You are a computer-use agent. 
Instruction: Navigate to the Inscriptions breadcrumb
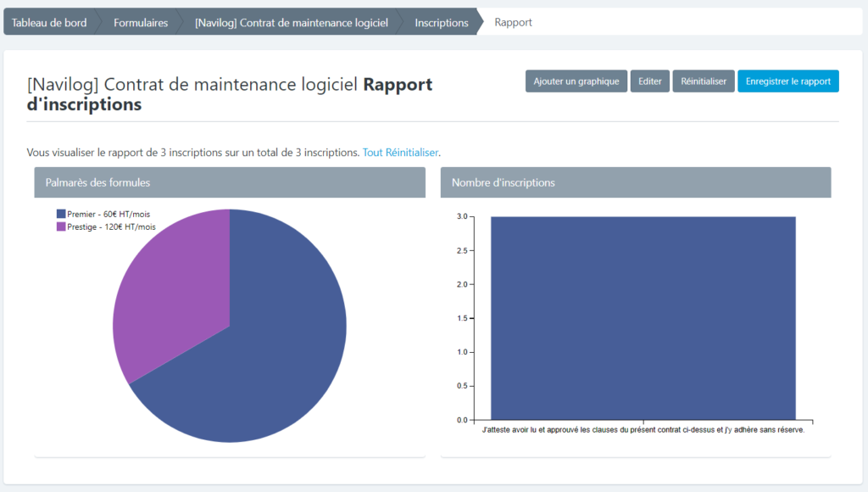point(441,23)
